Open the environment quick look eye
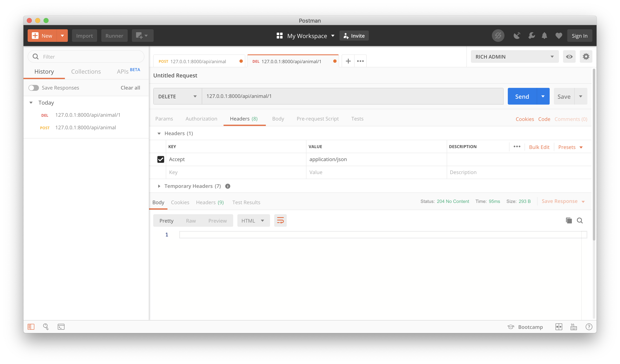This screenshot has height=364, width=620. [569, 56]
